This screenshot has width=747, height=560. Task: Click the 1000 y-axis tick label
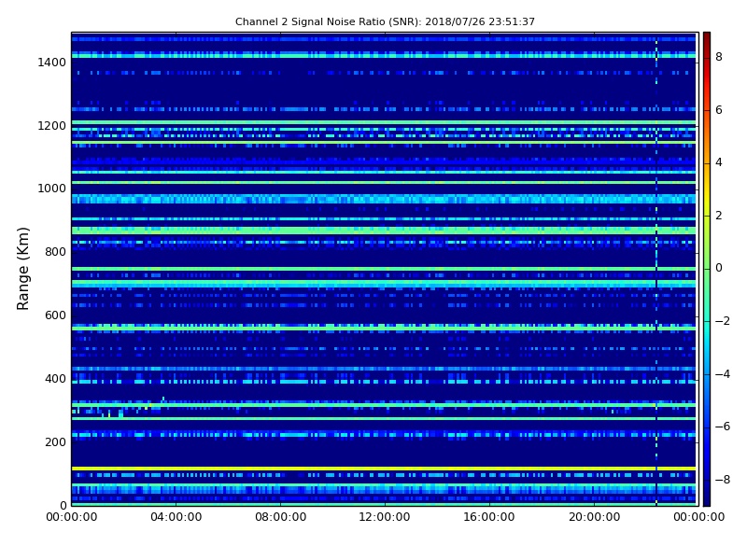[x=52, y=189]
